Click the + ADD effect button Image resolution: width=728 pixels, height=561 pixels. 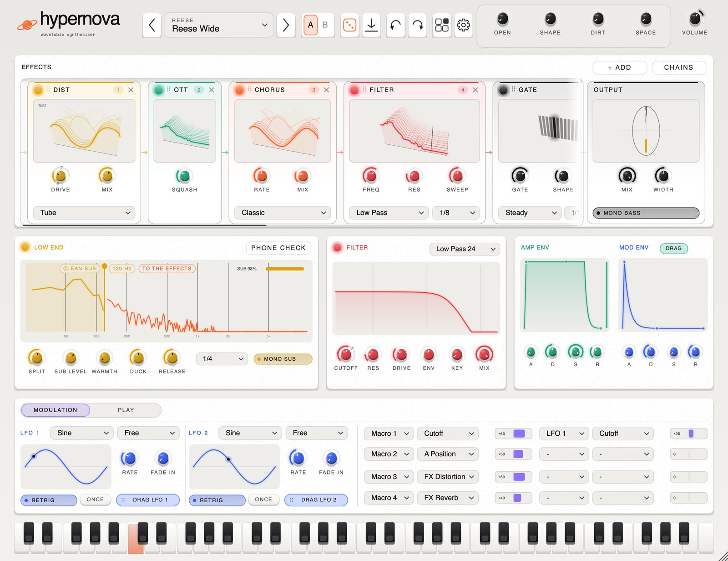pyautogui.click(x=620, y=67)
